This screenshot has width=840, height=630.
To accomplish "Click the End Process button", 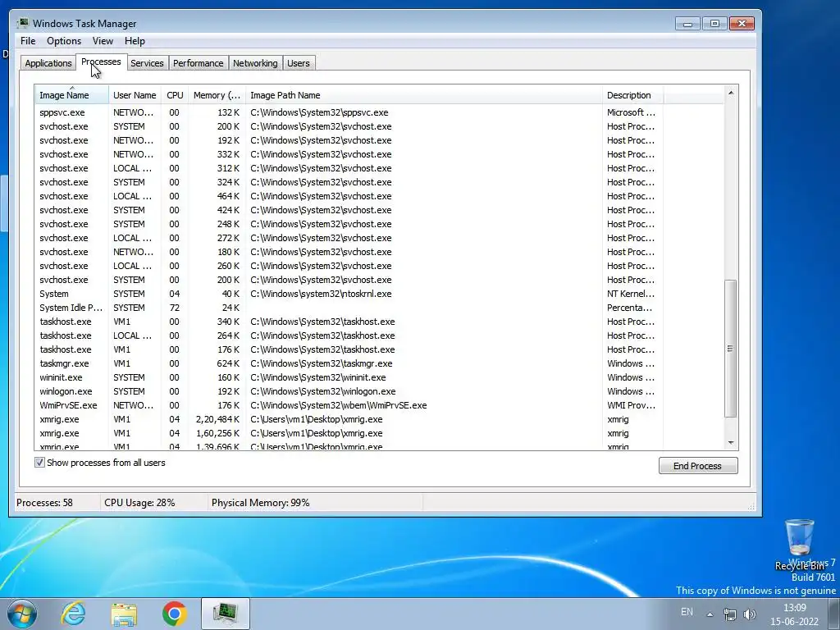I will click(x=698, y=466).
